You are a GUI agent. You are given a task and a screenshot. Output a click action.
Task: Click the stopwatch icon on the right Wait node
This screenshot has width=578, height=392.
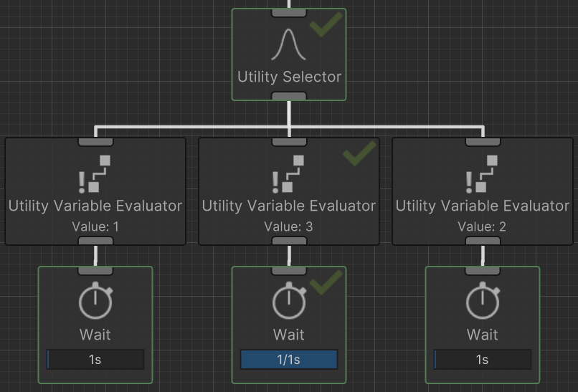point(483,301)
